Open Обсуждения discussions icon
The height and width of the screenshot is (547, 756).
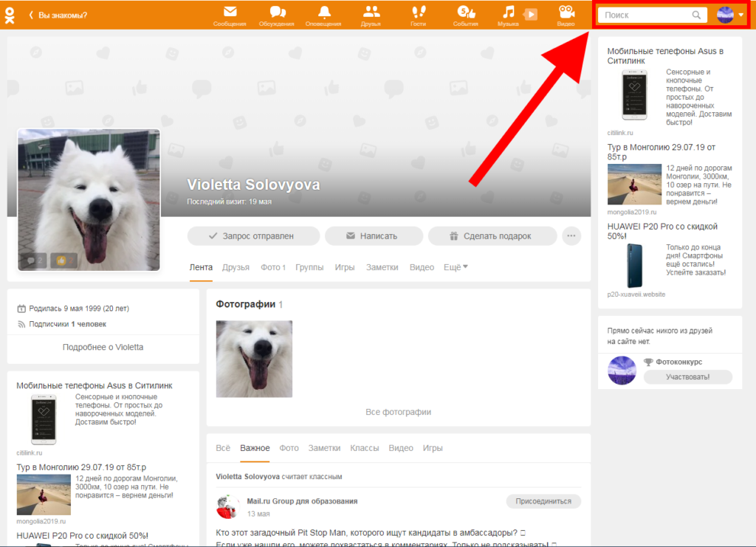coord(277,13)
